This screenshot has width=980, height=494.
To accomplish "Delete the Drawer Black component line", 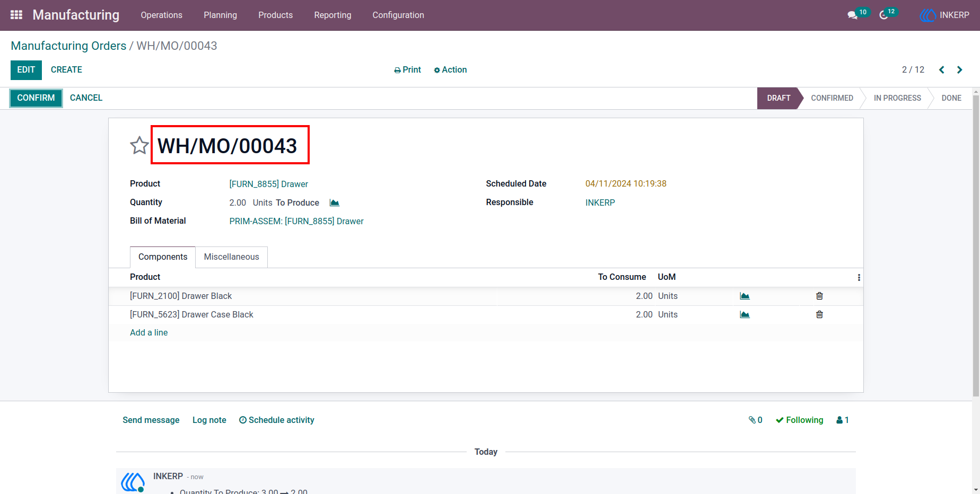I will point(819,296).
